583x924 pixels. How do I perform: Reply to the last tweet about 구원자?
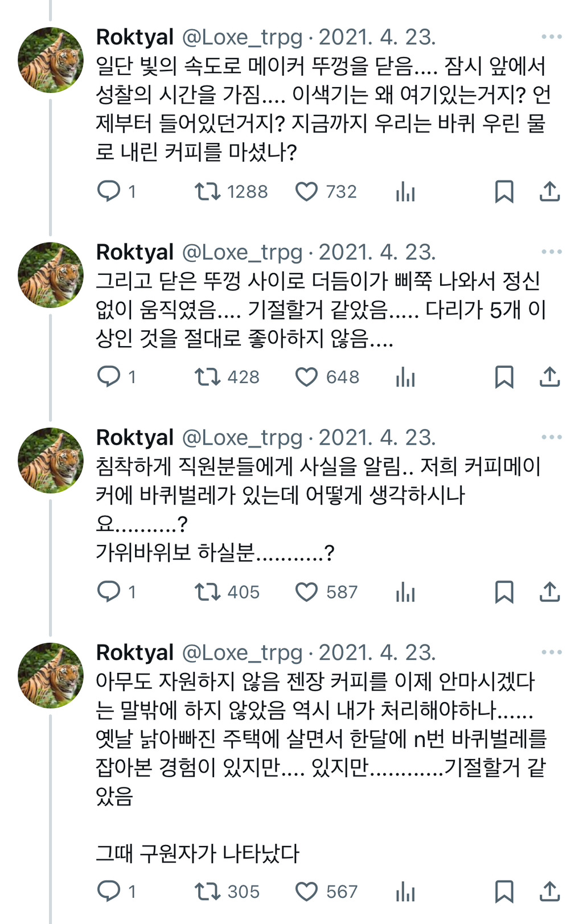[x=109, y=892]
